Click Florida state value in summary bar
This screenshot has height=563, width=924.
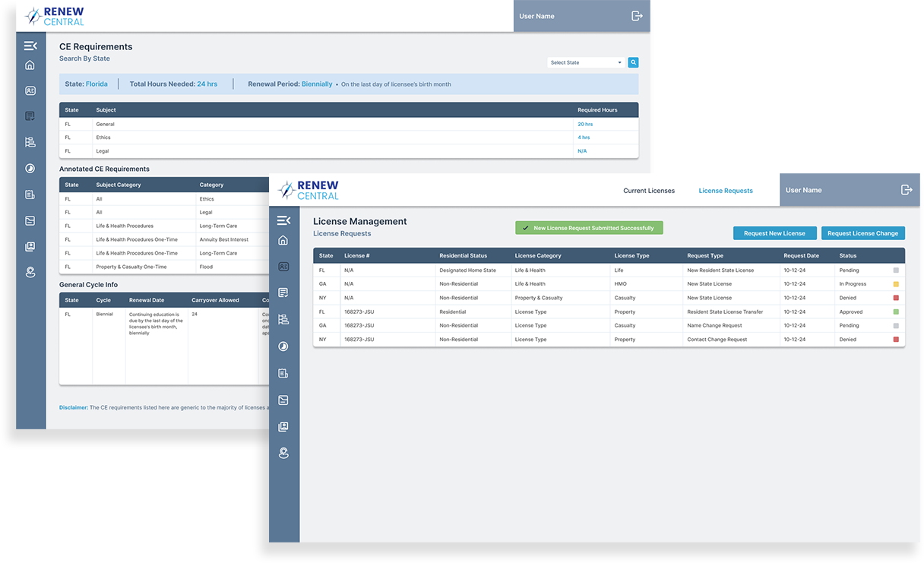tap(97, 84)
